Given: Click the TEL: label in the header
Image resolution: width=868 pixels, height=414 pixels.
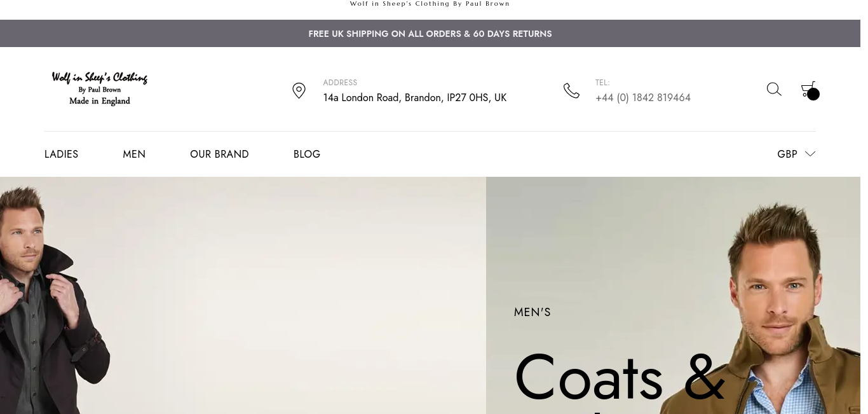Looking at the screenshot, I should (602, 83).
